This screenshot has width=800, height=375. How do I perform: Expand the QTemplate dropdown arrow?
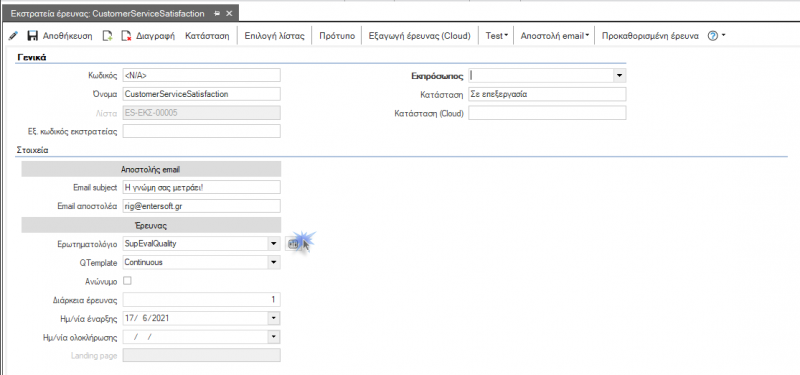tap(274, 262)
